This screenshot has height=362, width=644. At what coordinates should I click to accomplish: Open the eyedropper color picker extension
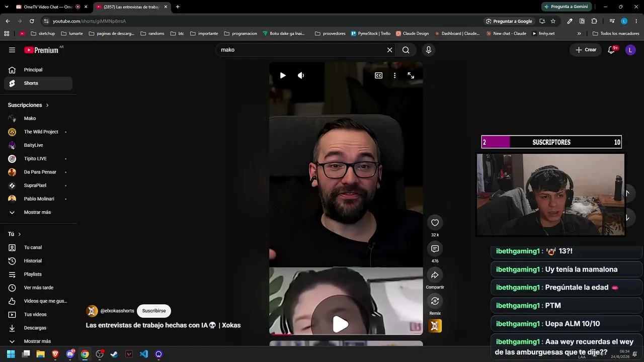(570, 21)
